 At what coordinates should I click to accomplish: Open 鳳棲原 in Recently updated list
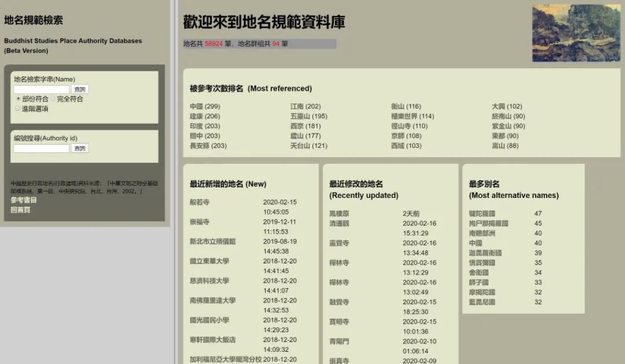click(x=339, y=214)
